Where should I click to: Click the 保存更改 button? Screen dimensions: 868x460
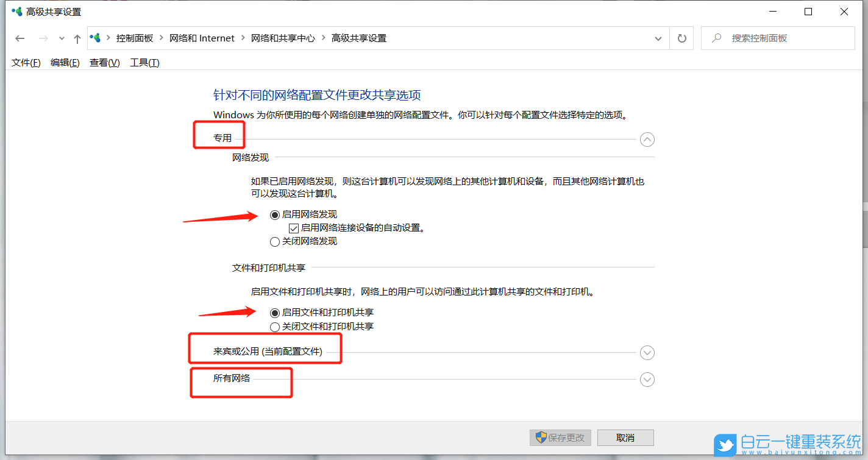[561, 437]
